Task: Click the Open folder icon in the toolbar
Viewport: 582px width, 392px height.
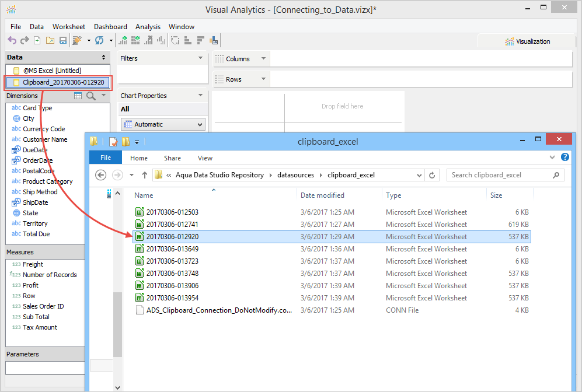Action: (x=50, y=40)
